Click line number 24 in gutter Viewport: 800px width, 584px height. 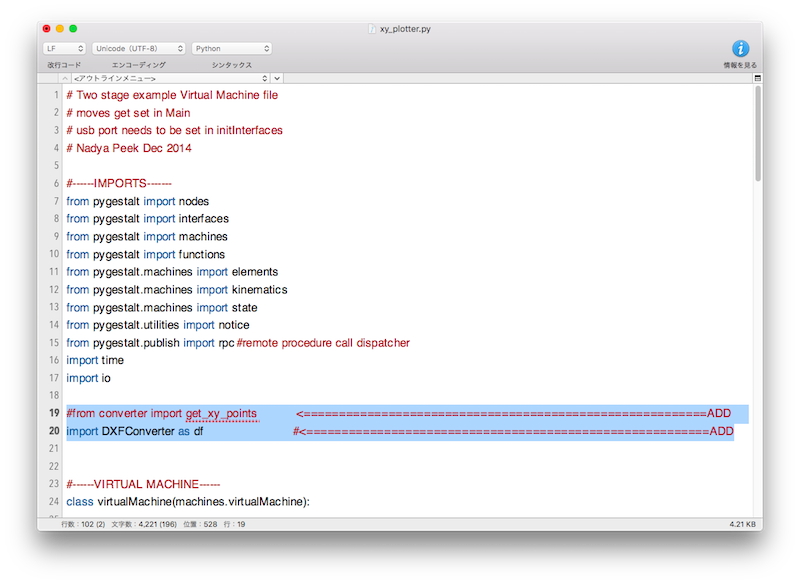(x=54, y=501)
